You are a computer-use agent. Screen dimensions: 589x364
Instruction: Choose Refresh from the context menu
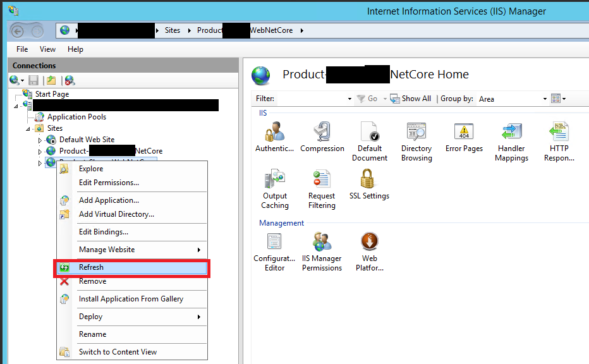click(131, 267)
